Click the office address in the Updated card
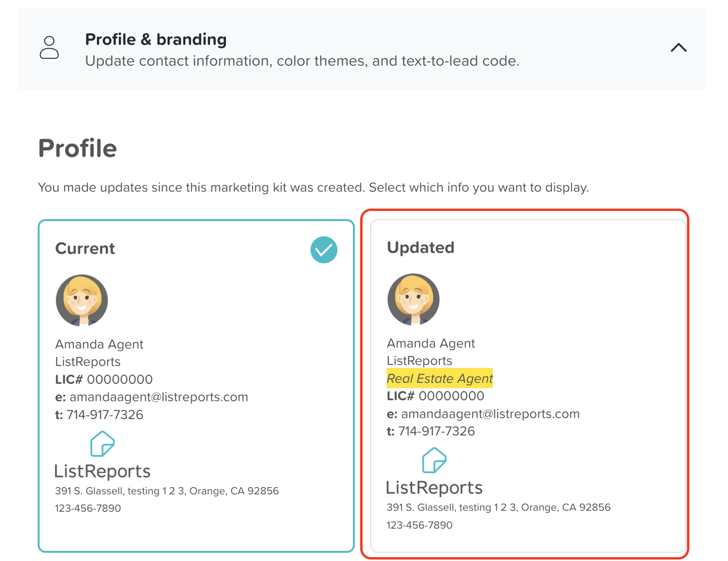The image size is (728, 561). (498, 507)
